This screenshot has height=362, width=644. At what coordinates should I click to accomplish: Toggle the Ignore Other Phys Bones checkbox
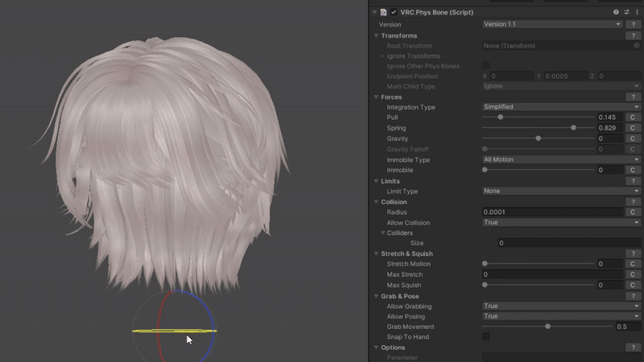point(485,66)
